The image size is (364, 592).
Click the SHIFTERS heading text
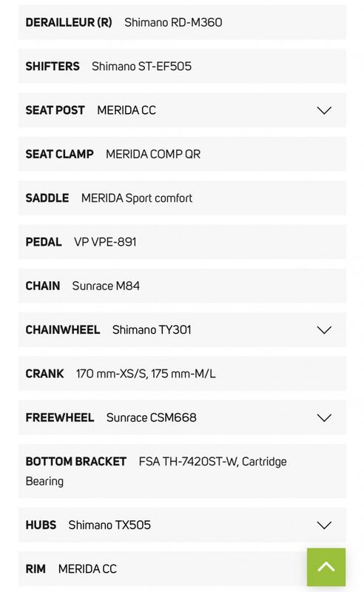53,66
